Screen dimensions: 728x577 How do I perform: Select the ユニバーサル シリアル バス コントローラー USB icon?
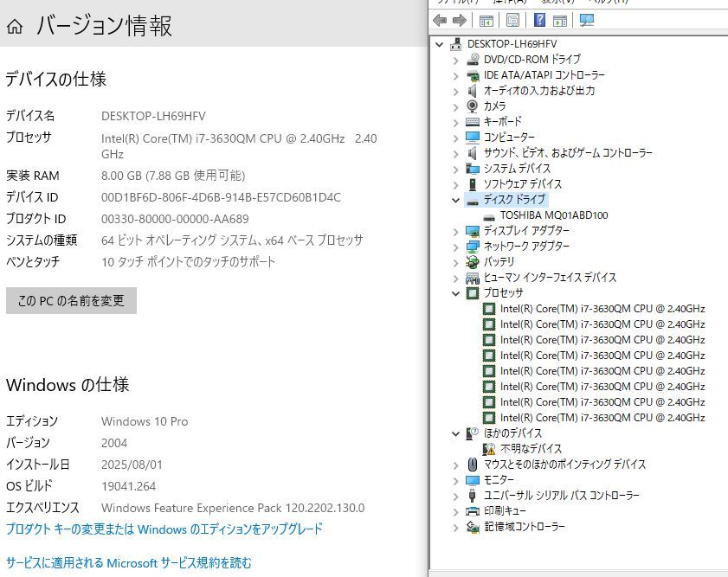473,496
